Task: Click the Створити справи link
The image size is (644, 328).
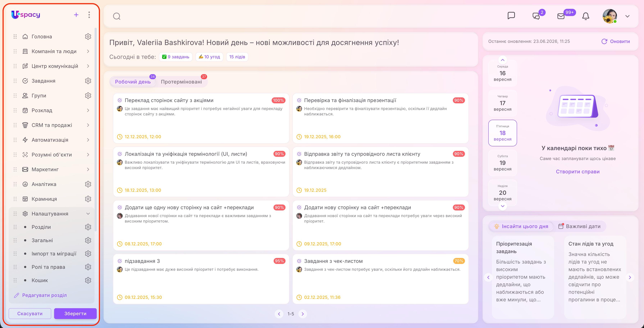Action: pyautogui.click(x=577, y=172)
